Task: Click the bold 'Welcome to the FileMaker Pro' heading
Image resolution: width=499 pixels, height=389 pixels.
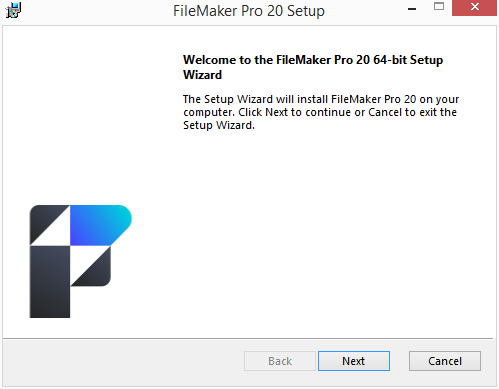Action: (x=313, y=67)
